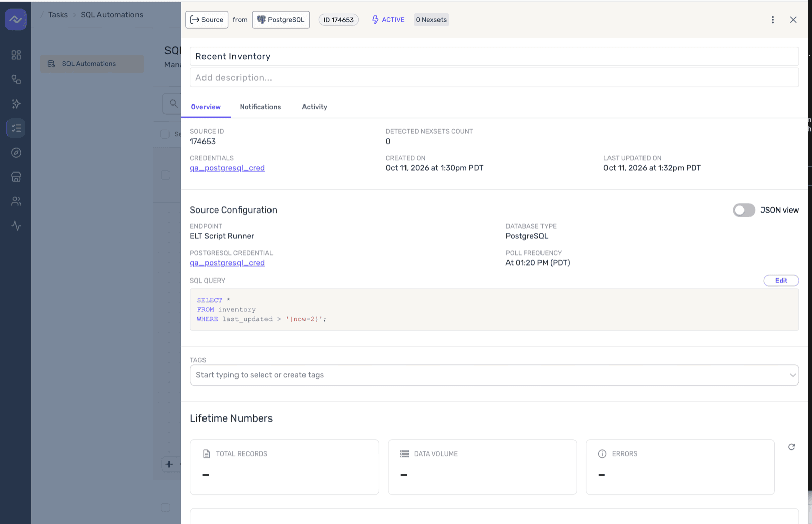
Task: Click the PostgreSQL connector button
Action: 281,20
